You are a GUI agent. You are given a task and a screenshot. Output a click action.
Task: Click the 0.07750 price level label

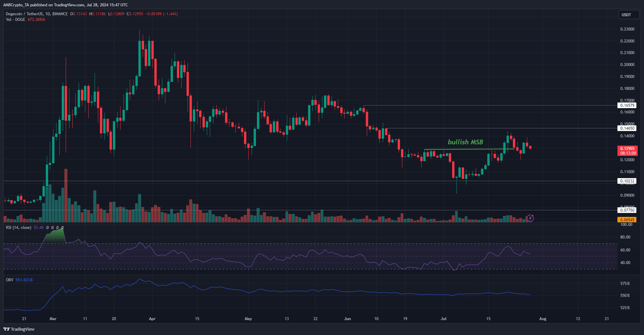pos(627,210)
